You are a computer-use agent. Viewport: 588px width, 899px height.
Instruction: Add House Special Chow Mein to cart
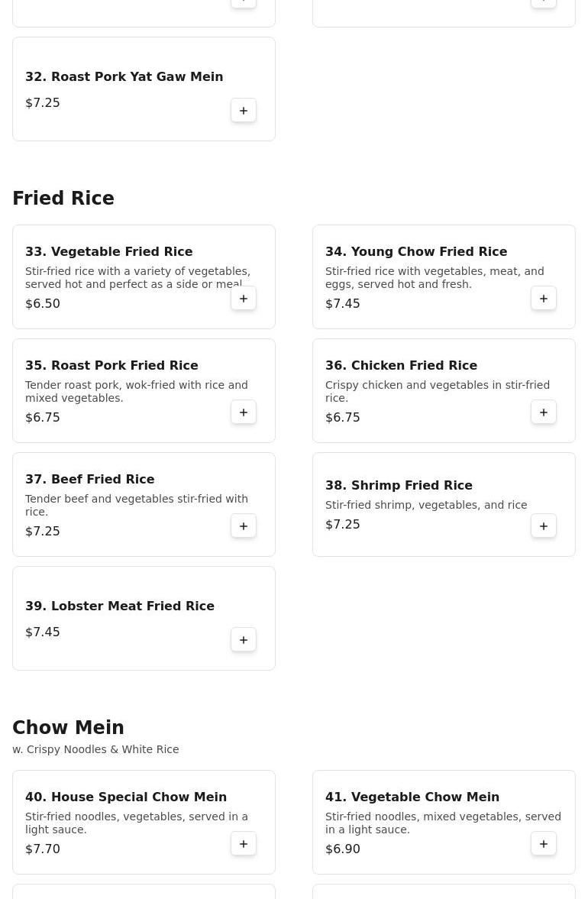pos(244,844)
